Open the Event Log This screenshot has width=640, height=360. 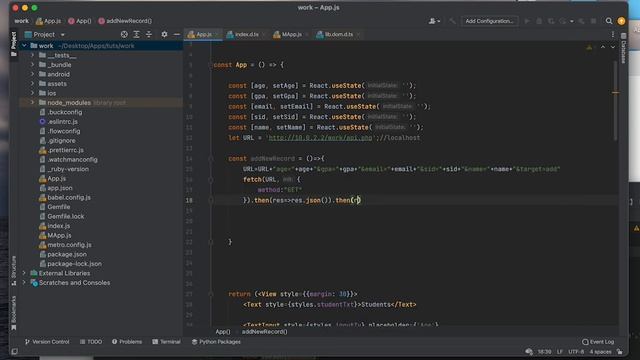click(598, 342)
